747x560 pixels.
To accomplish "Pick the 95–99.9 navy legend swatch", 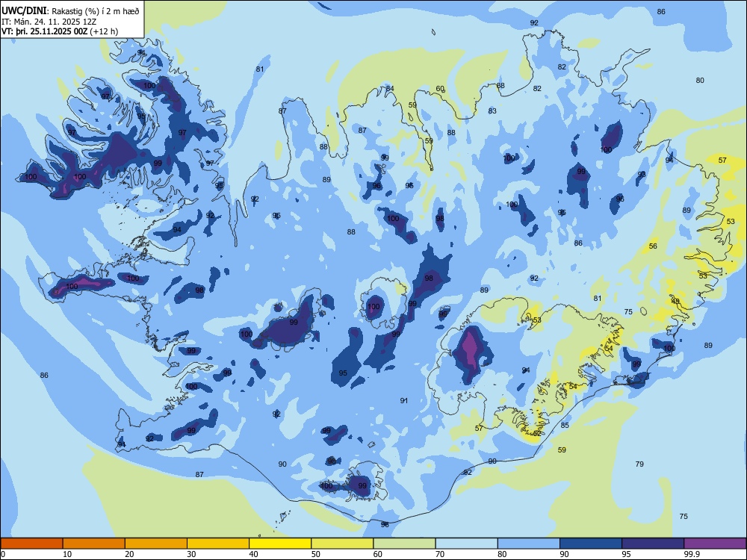I will (x=653, y=544).
